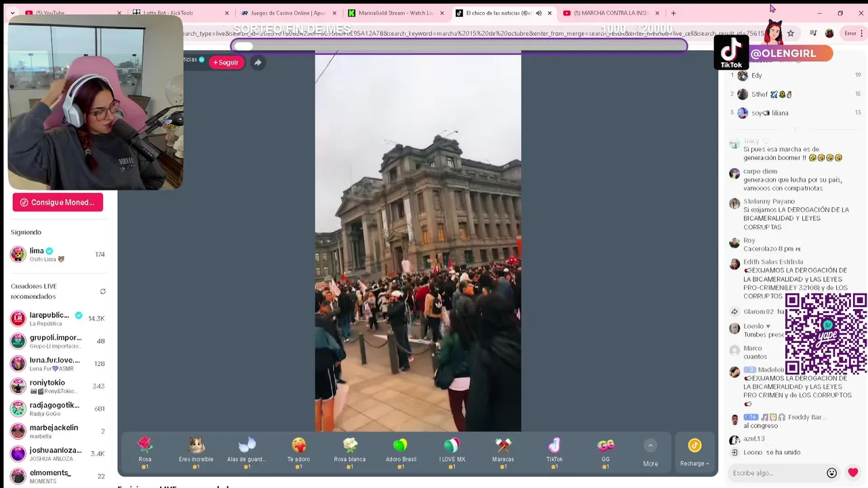The image size is (868, 488).
Task: Expand More gifts
Action: 650,453
